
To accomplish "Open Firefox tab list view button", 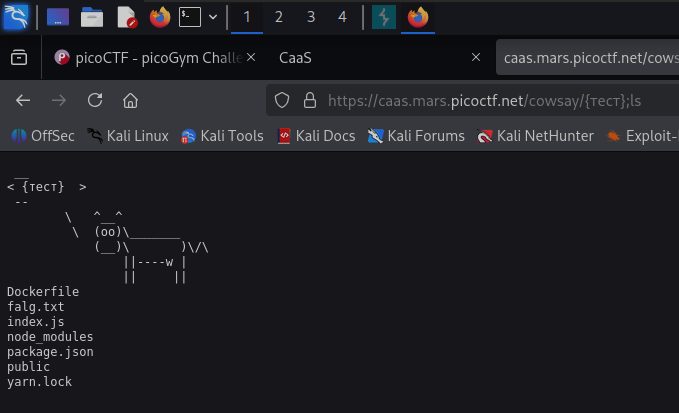I will [x=19, y=58].
